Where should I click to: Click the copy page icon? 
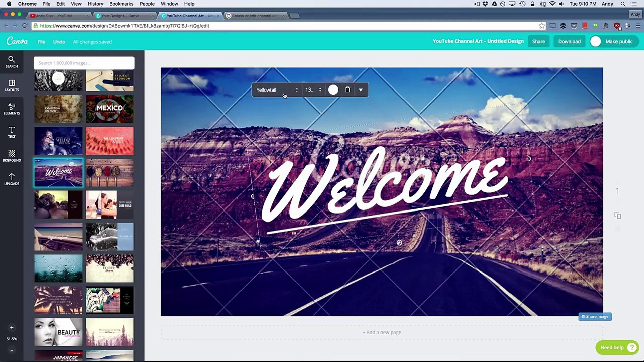coord(617,215)
